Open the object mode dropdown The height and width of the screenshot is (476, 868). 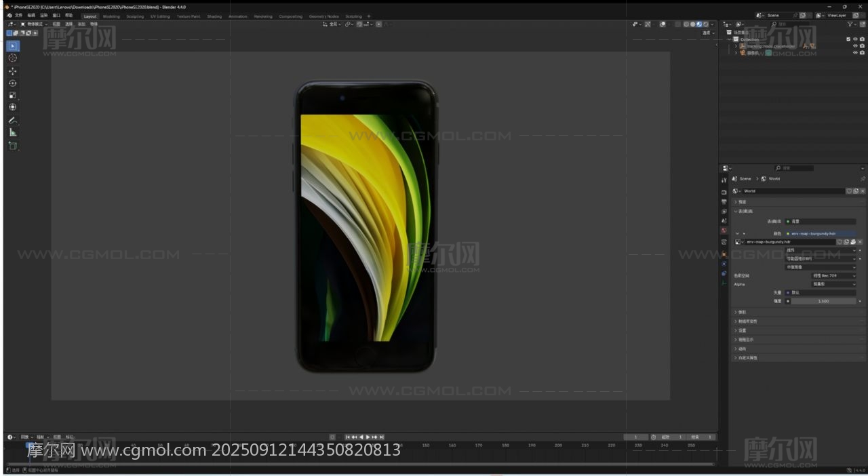click(34, 24)
